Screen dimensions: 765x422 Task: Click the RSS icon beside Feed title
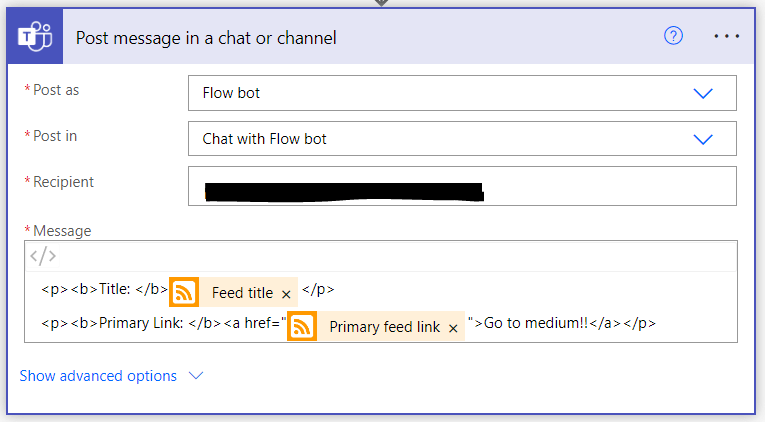pyautogui.click(x=184, y=292)
